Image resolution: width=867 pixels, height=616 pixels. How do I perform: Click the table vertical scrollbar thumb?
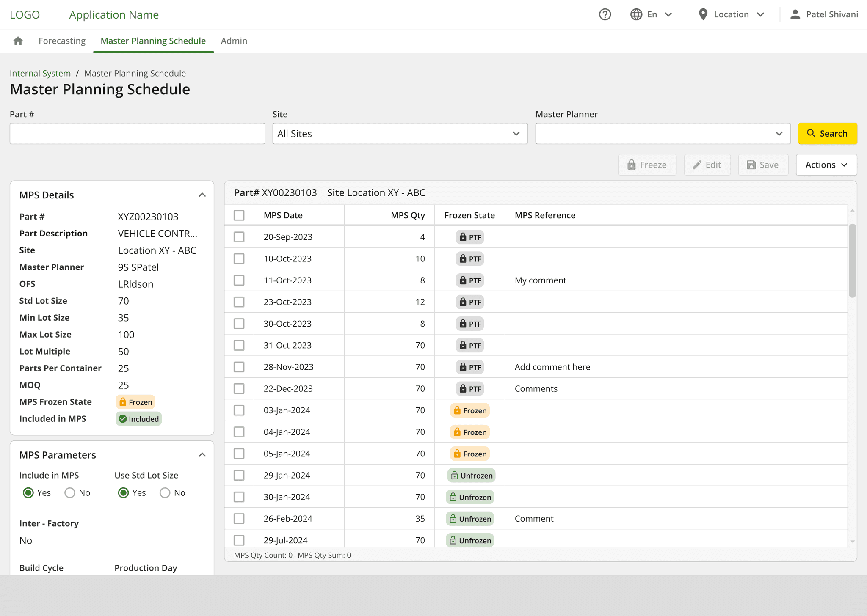(x=852, y=261)
